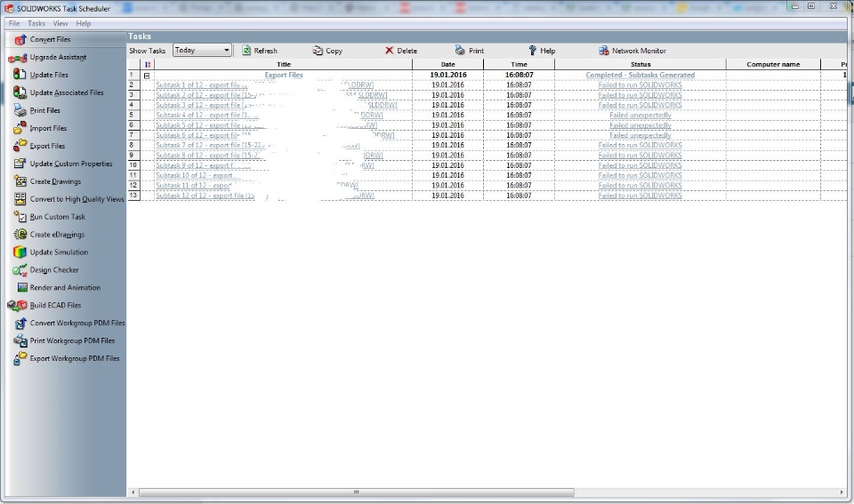This screenshot has width=854, height=504.
Task: Open the Print Files printer icon
Action: 20,110
